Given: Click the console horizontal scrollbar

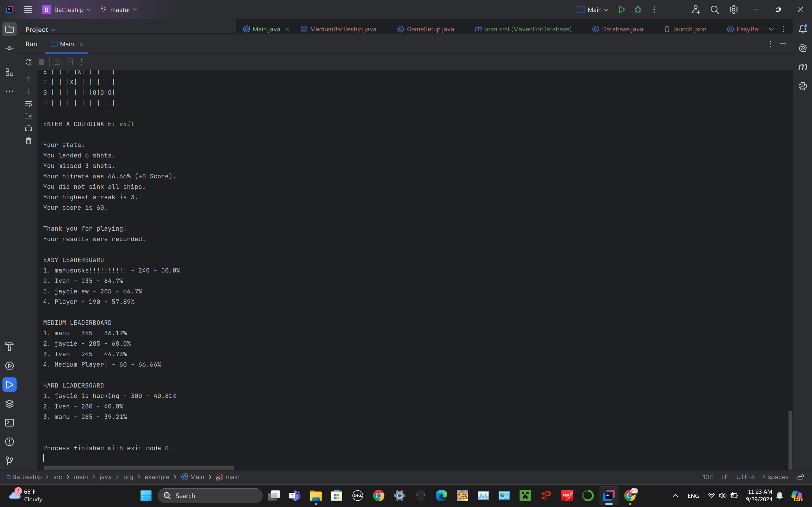Looking at the screenshot, I should (x=138, y=467).
